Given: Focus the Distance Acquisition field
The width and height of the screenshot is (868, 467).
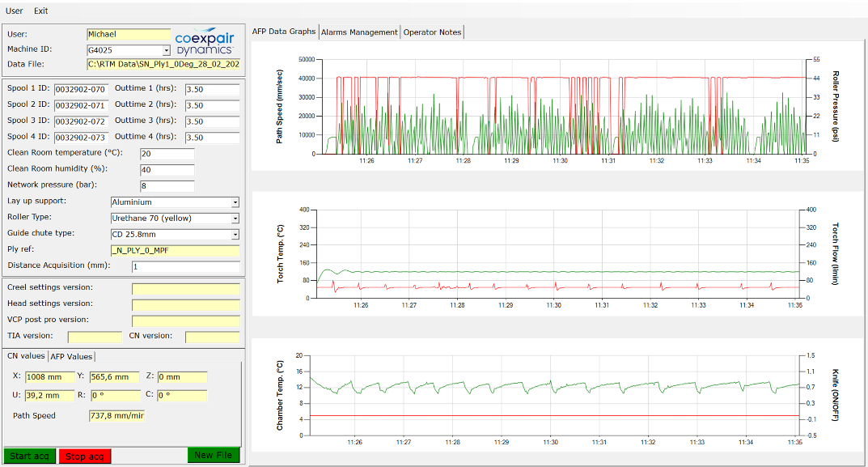Looking at the screenshot, I should pos(185,266).
